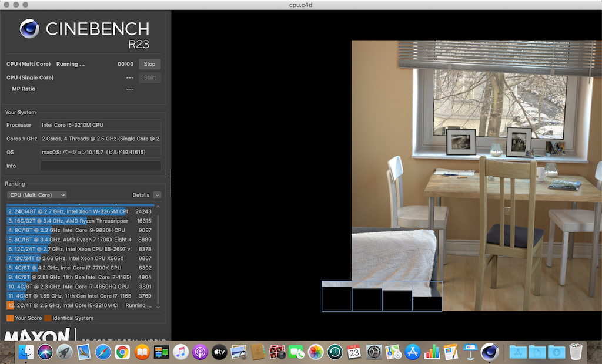Select the AMD Ryzen 7 1700X ranking row
602x364 pixels.
click(80, 240)
